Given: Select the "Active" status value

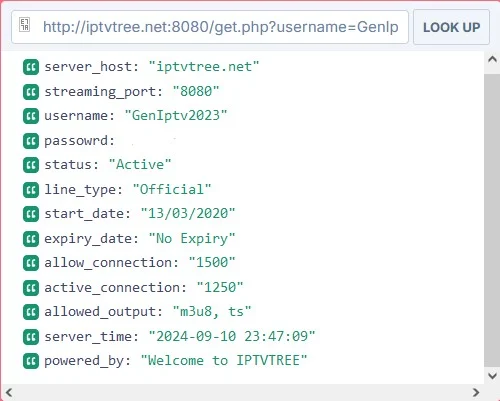Looking at the screenshot, I should tap(140, 164).
